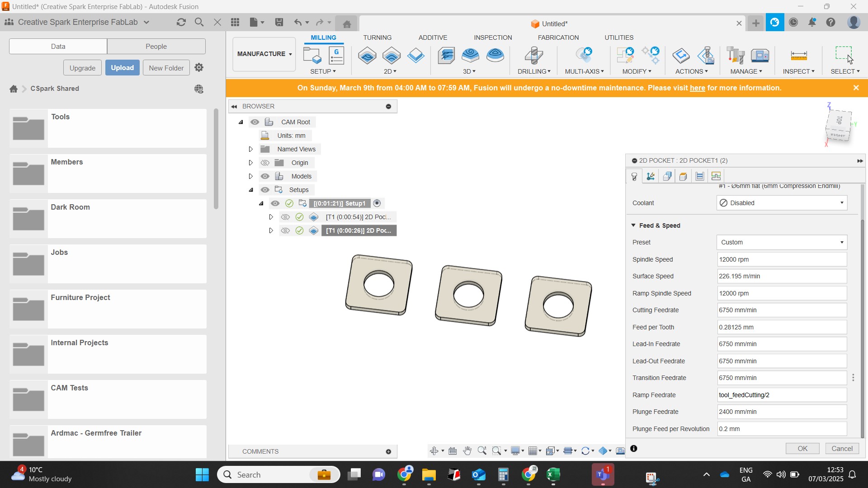Toggle toolpath visibility of T1 (0:00:54) operation

285,217
